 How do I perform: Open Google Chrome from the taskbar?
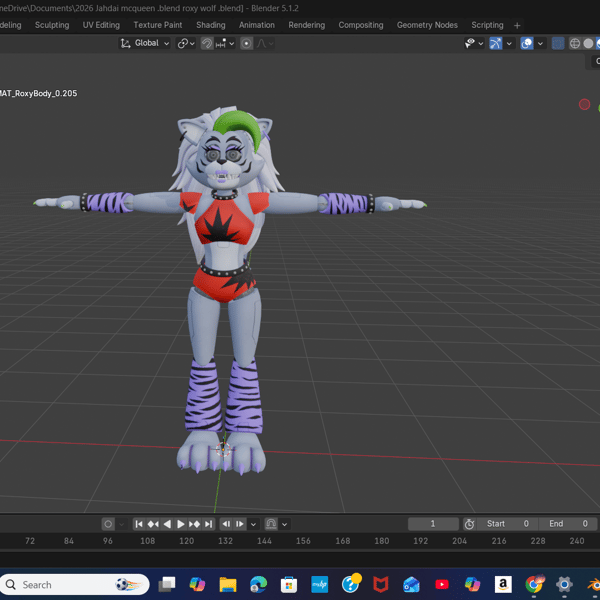535,584
